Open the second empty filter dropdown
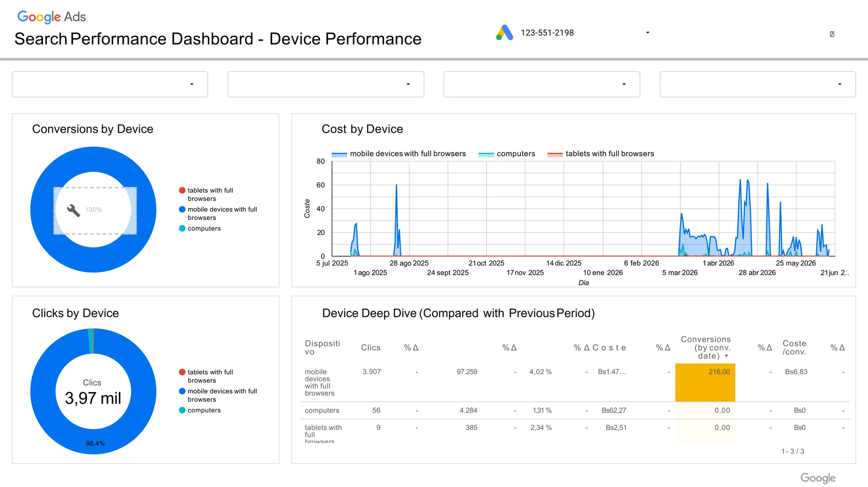 (x=326, y=84)
